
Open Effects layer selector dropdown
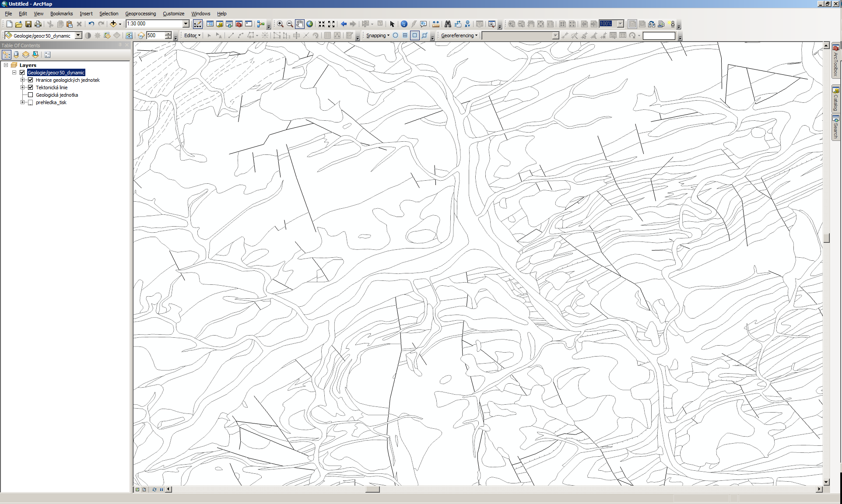tap(78, 35)
